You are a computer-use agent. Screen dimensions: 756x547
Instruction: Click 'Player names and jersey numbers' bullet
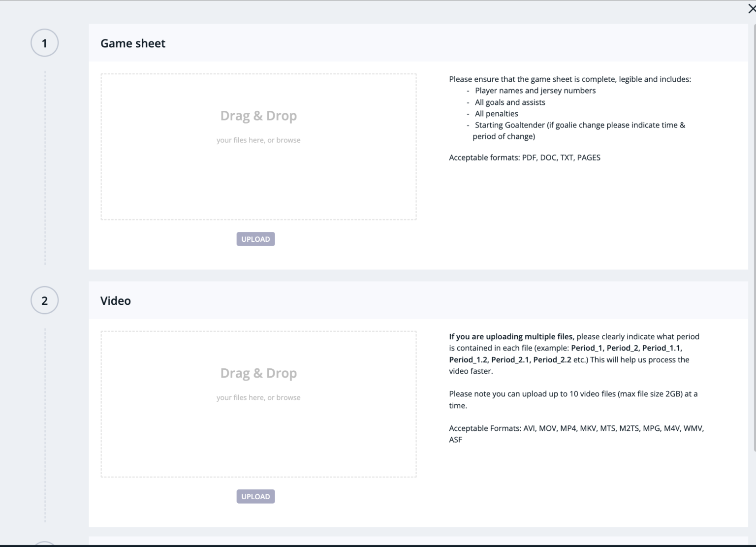535,91
